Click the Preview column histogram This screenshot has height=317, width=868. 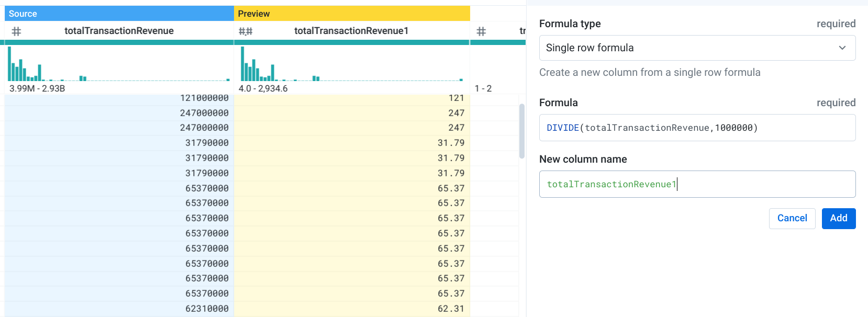coord(351,64)
